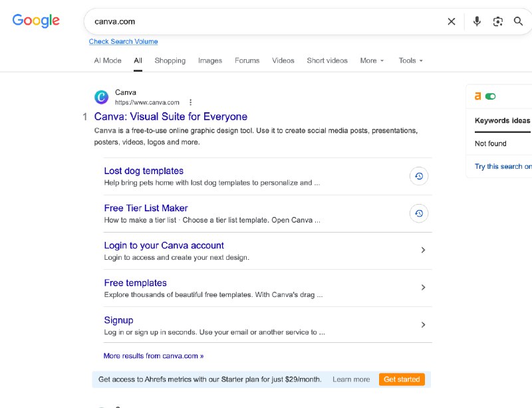Click the Canva site name above the URL
The image size is (532, 408).
(x=126, y=92)
